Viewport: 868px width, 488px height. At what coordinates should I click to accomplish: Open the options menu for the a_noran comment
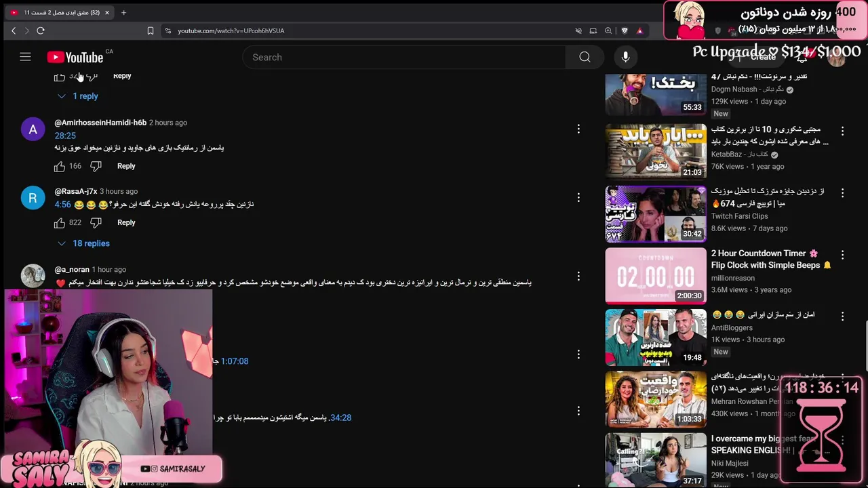click(578, 276)
